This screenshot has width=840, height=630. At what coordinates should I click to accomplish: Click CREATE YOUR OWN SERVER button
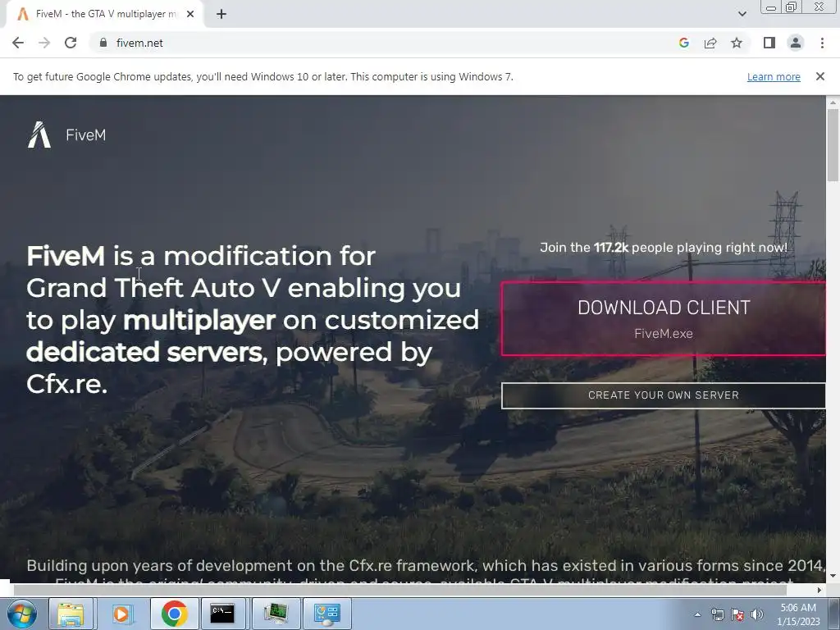(x=663, y=395)
